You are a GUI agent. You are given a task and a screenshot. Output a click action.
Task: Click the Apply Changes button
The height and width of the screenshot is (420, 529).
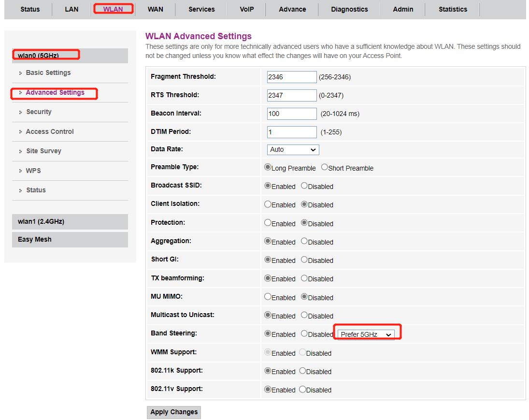click(x=174, y=412)
